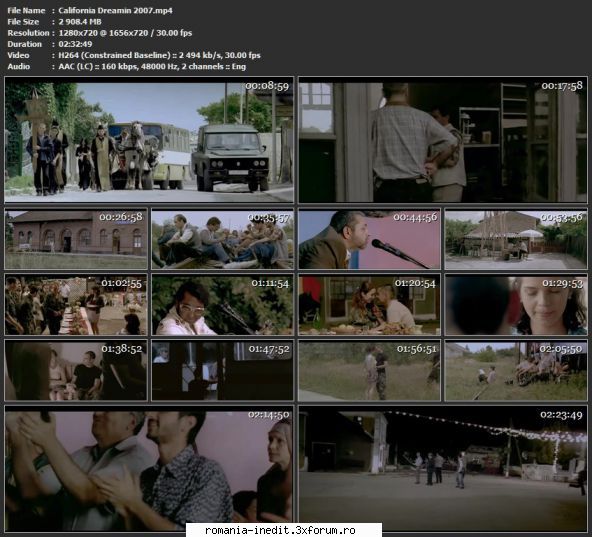Open the thumbnail stamped 00:17:58

(443, 140)
